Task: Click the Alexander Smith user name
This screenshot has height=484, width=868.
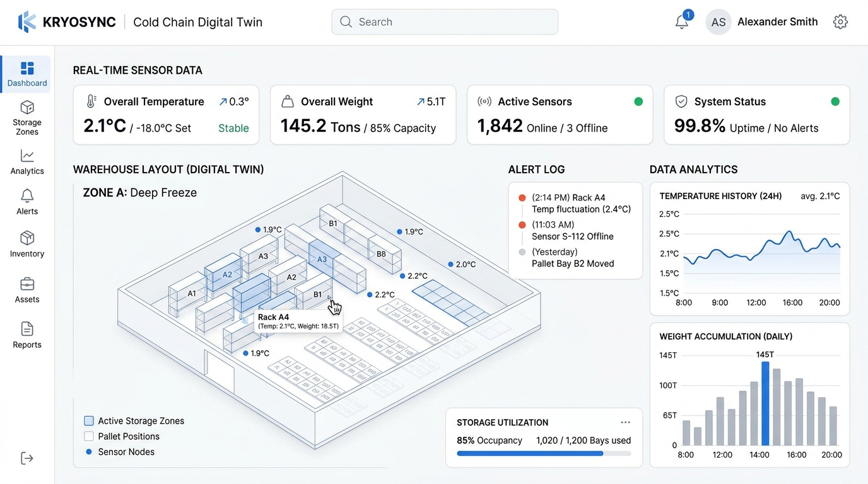Action: click(777, 22)
